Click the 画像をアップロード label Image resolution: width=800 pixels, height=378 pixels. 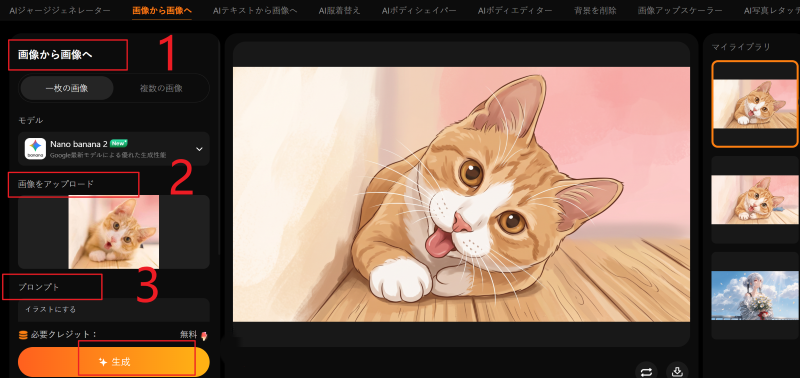tap(56, 184)
